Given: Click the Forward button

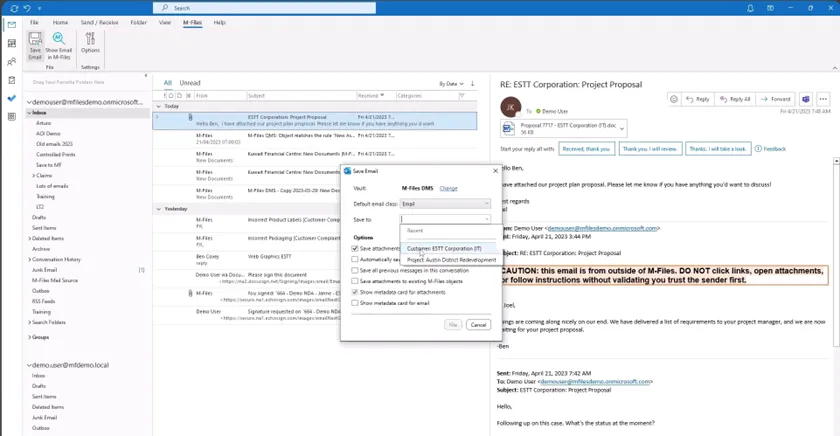Looking at the screenshot, I should click(775, 99).
